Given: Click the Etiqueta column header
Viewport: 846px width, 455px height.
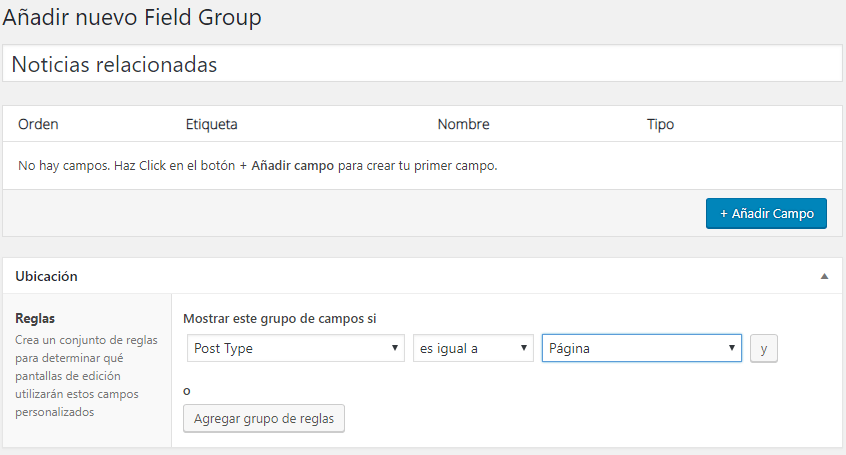Looking at the screenshot, I should point(211,125).
